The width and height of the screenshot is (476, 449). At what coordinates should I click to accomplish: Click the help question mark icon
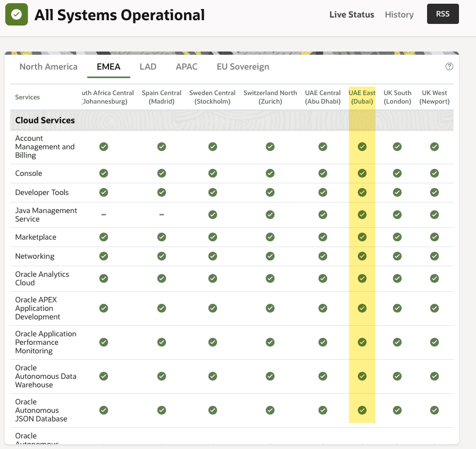[449, 66]
